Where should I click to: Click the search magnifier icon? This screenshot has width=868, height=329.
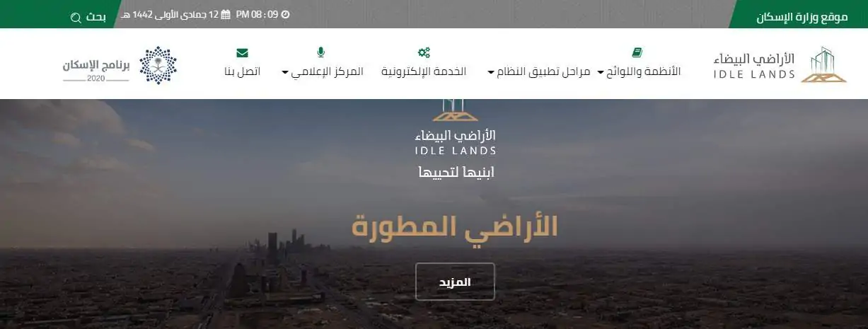pyautogui.click(x=76, y=17)
